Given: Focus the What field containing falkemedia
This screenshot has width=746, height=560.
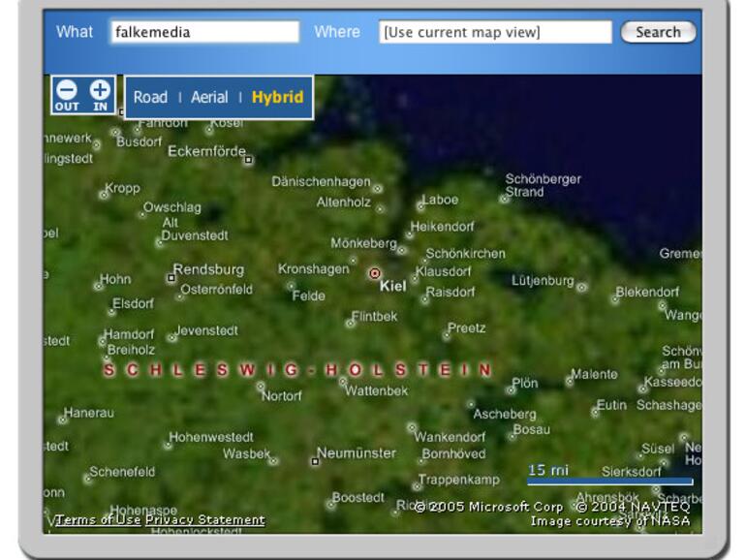Looking at the screenshot, I should click(204, 32).
